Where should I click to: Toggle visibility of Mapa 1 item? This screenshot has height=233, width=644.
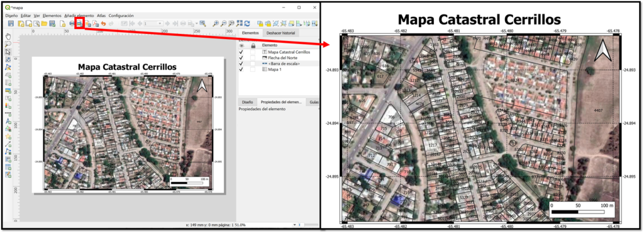point(241,69)
